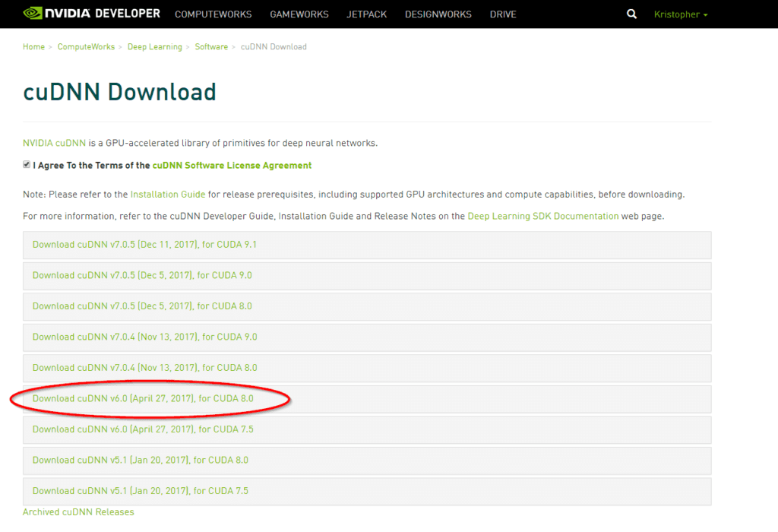Open Archived cuDNN Releases link
This screenshot has height=532, width=778.
78,511
